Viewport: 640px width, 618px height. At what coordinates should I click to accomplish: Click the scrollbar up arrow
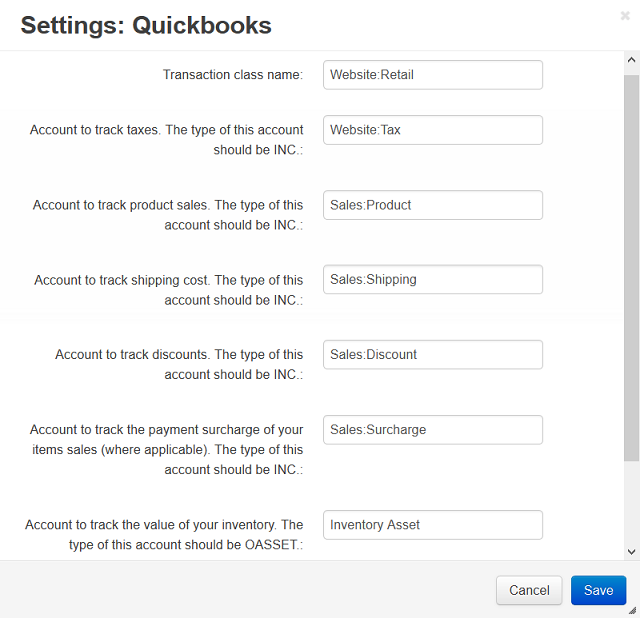631,60
